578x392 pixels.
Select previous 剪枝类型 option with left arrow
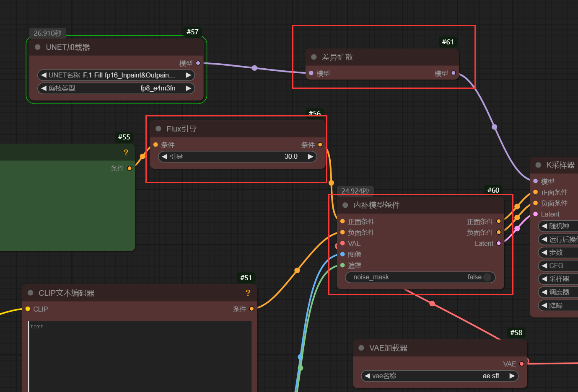(44, 88)
